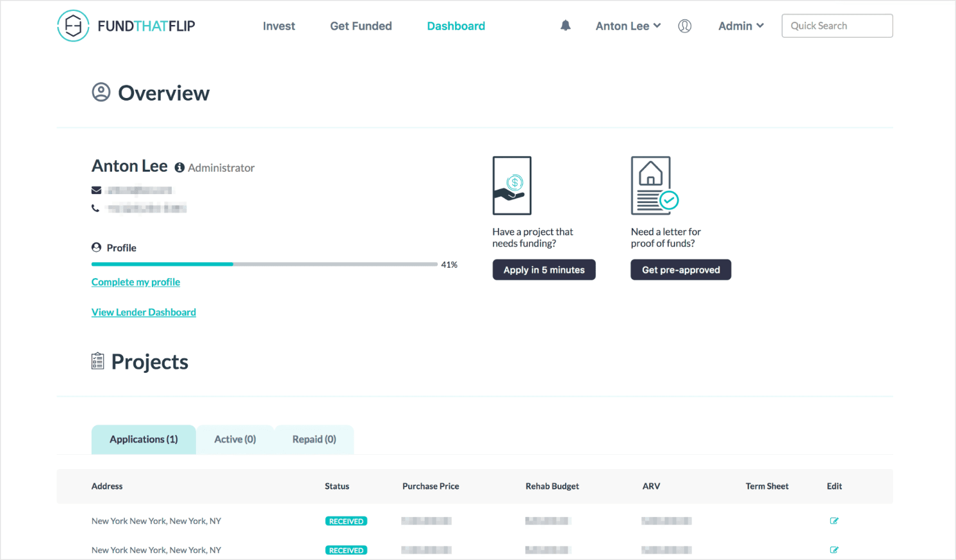Image resolution: width=956 pixels, height=560 pixels.
Task: Click the notification bell icon
Action: click(x=565, y=25)
